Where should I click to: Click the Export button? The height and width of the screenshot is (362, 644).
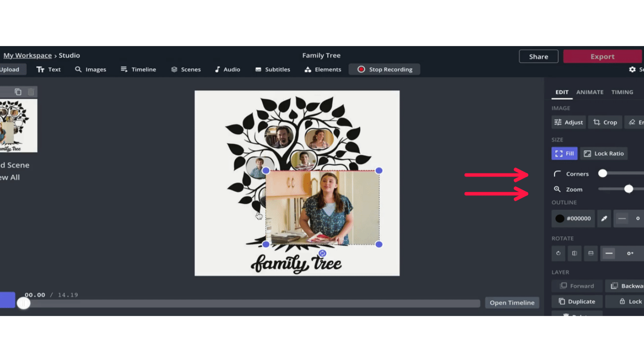tap(602, 56)
